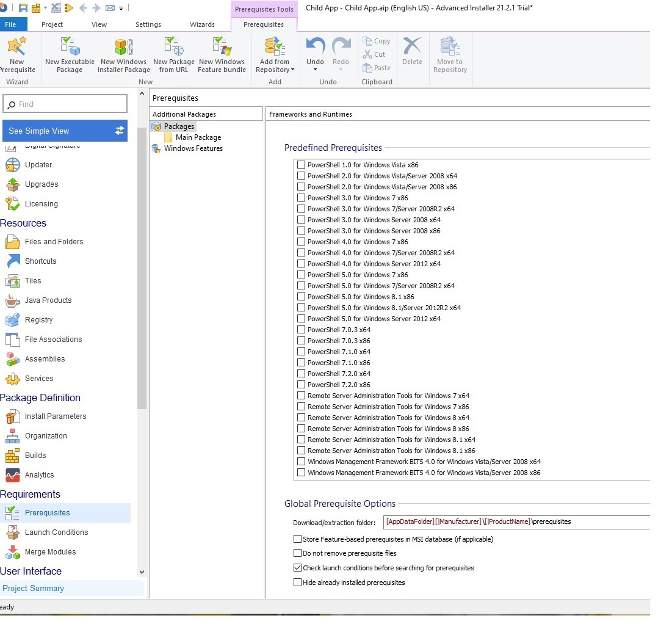Open the Java Products page

pos(48,300)
